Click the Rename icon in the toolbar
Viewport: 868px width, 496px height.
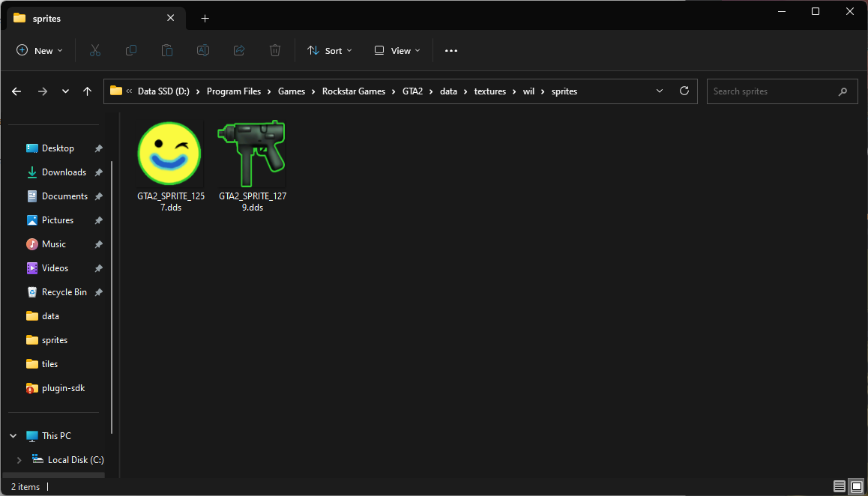[202, 50]
